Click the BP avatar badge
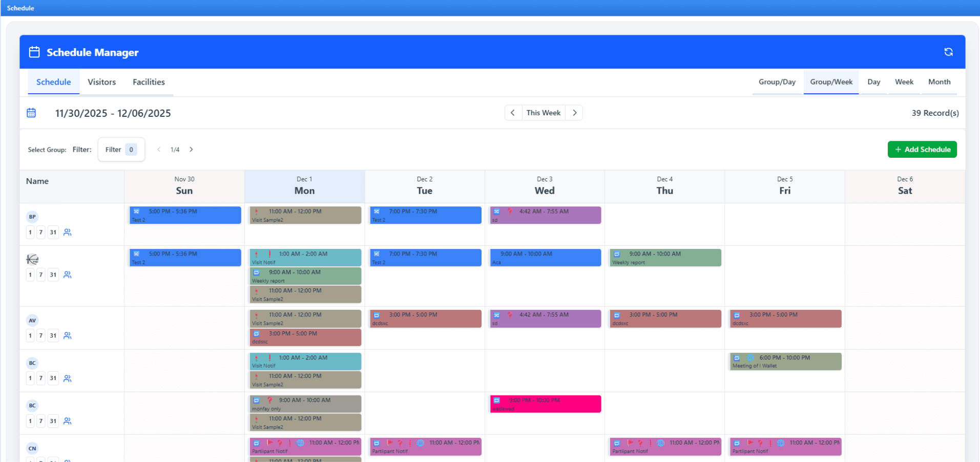 [32, 217]
